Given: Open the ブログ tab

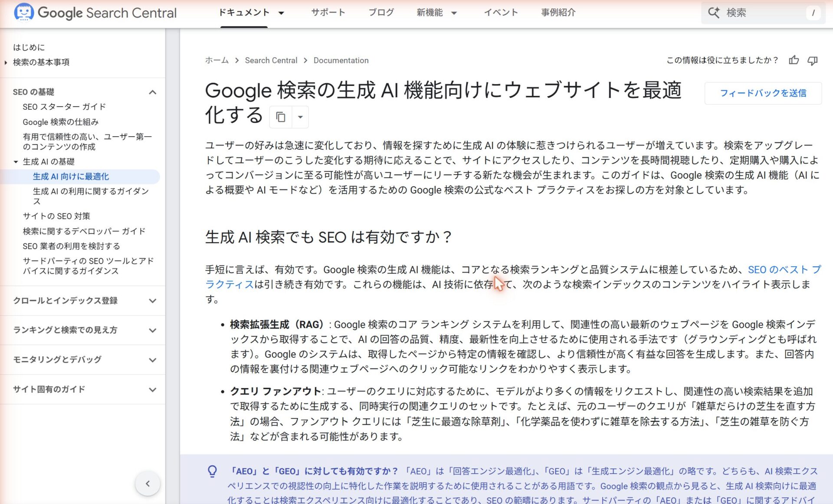Looking at the screenshot, I should pyautogui.click(x=381, y=13).
